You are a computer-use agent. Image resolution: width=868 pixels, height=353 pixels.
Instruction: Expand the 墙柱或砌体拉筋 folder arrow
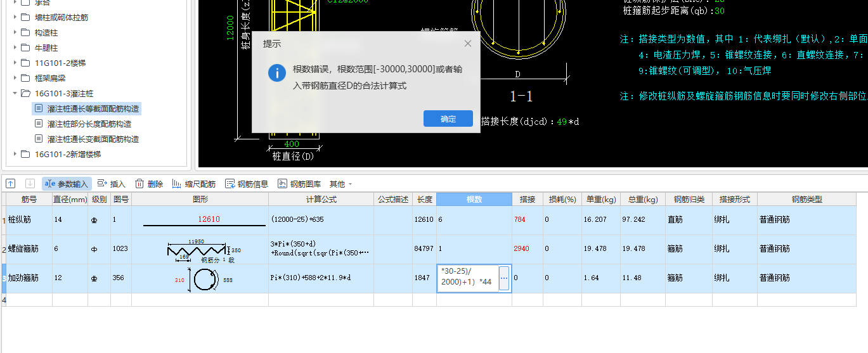pos(15,17)
